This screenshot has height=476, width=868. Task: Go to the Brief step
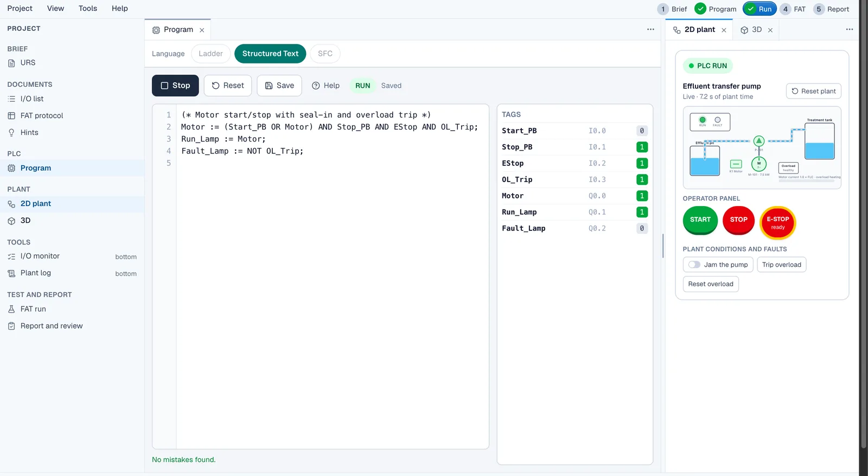[x=672, y=9]
